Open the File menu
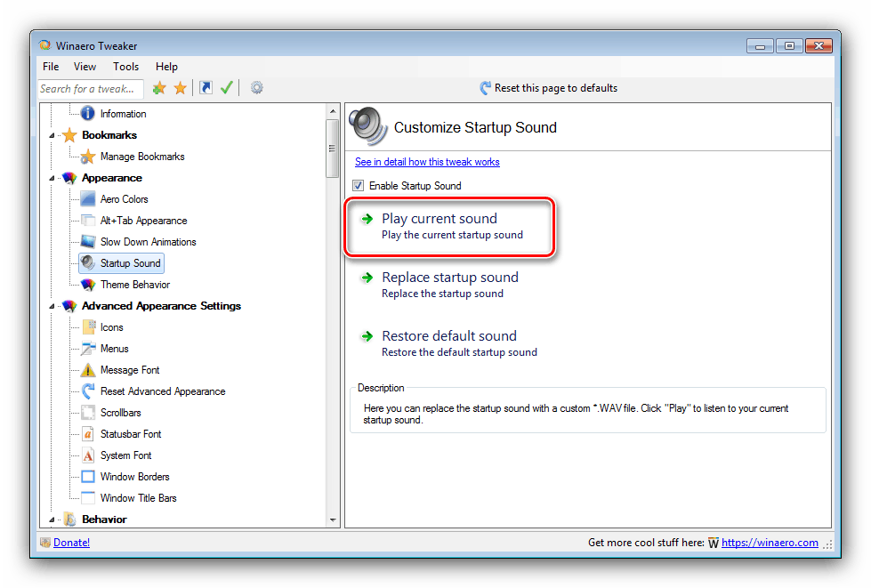871x588 pixels. 51,67
